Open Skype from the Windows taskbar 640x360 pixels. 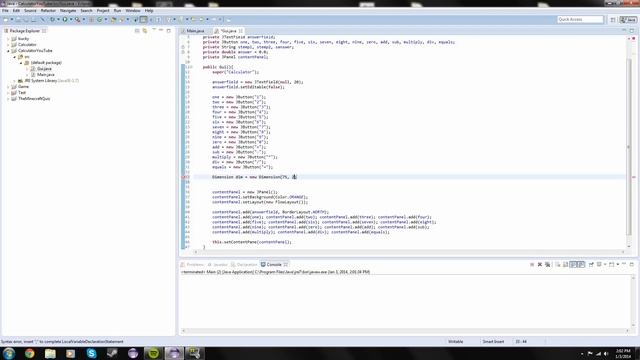point(91,353)
